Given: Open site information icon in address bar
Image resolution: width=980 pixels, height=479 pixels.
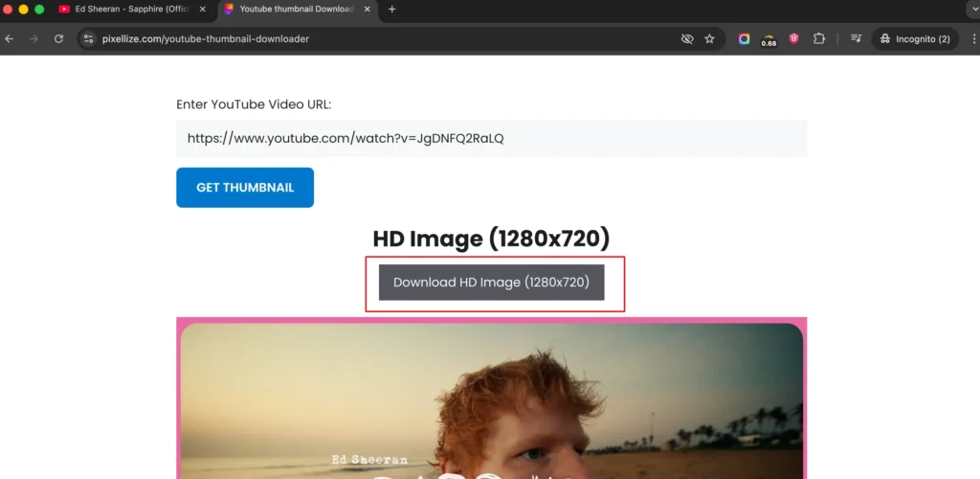Looking at the screenshot, I should click(x=88, y=38).
